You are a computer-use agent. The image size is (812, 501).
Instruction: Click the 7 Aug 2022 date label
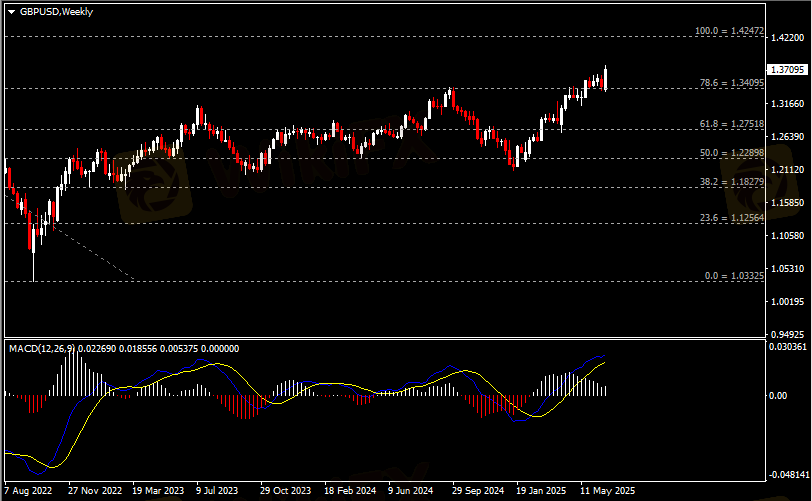pyautogui.click(x=28, y=491)
